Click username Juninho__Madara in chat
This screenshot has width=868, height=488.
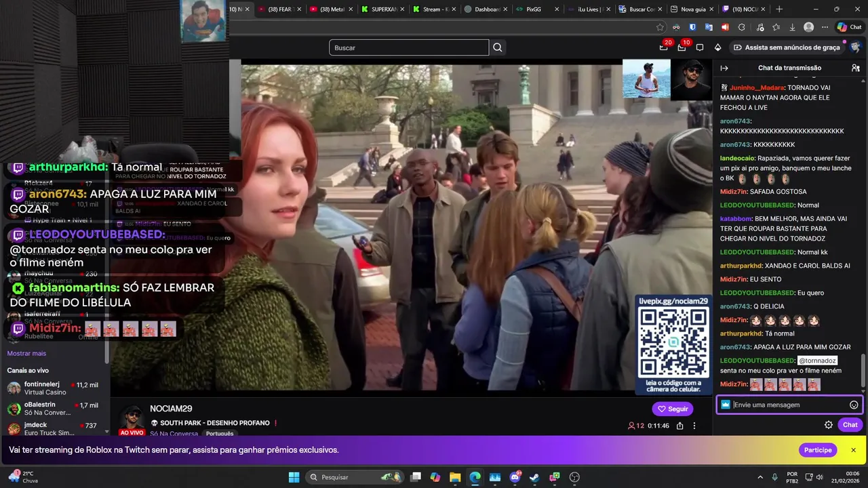pyautogui.click(x=757, y=87)
